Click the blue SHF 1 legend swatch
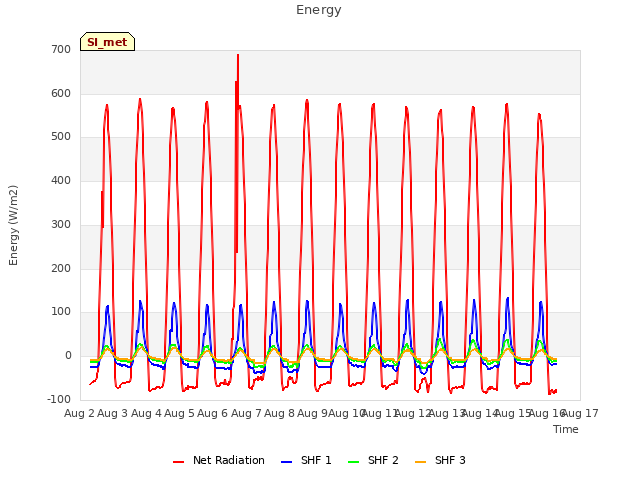640x480 pixels. click(x=287, y=462)
